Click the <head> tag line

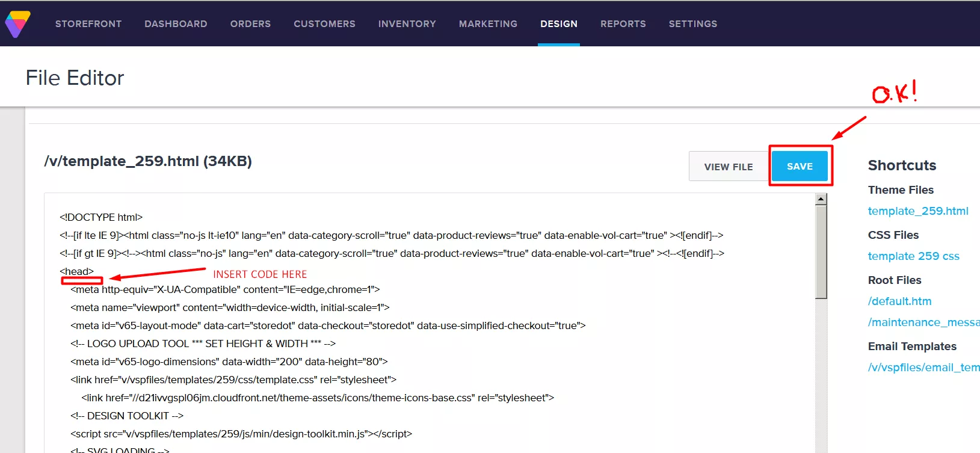coord(76,271)
